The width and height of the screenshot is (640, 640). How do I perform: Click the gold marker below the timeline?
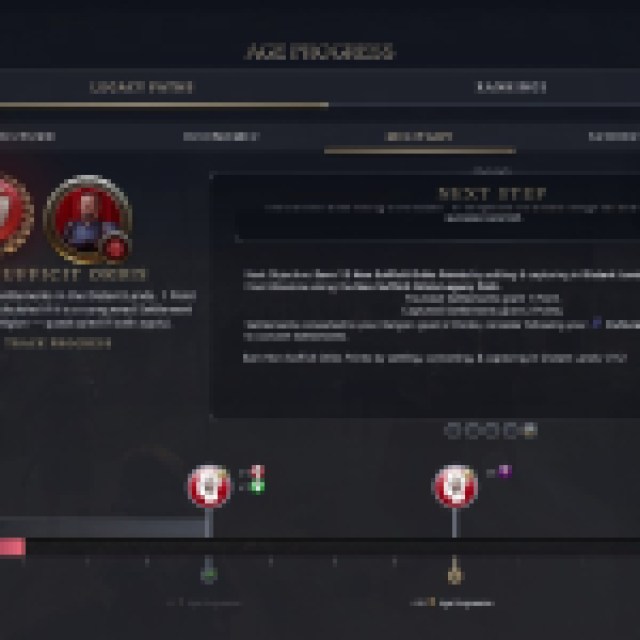coord(455,573)
